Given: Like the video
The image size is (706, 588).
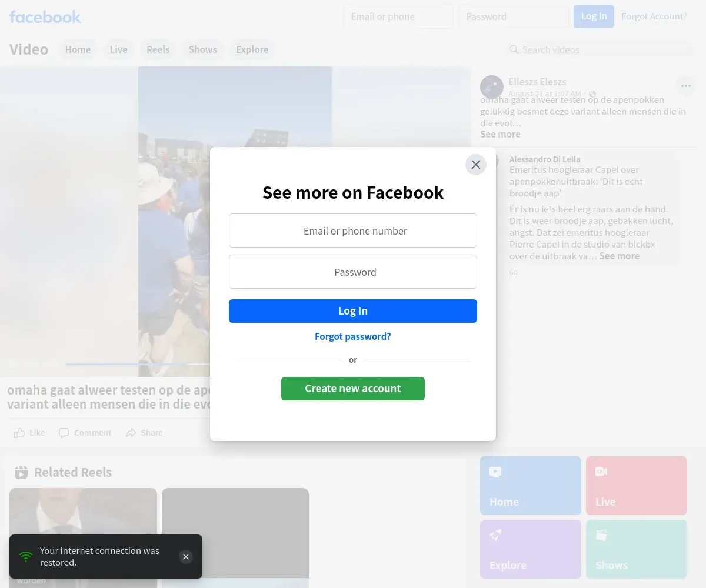Looking at the screenshot, I should (x=29, y=433).
